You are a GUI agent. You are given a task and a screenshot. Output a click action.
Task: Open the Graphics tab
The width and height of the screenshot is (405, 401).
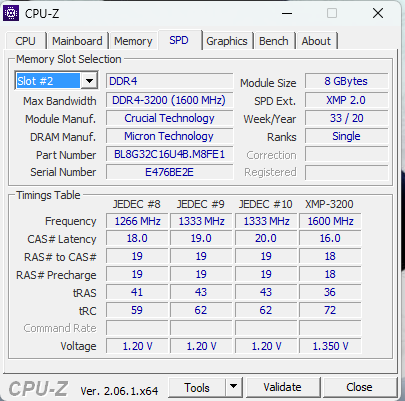pos(227,41)
